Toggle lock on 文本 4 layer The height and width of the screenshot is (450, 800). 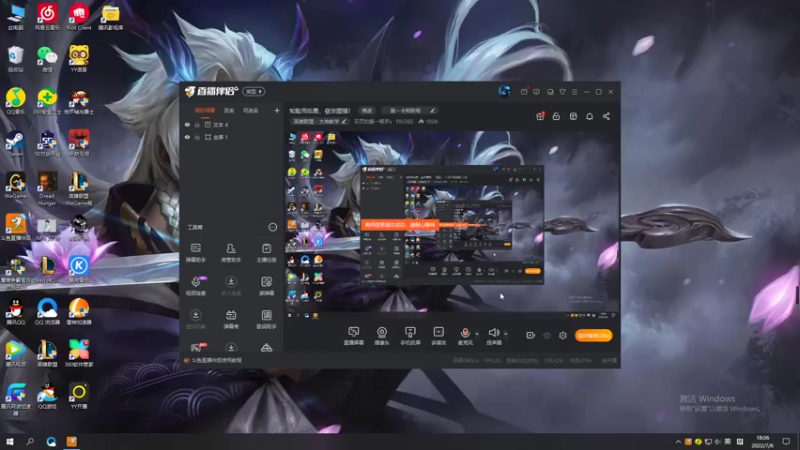click(x=197, y=124)
